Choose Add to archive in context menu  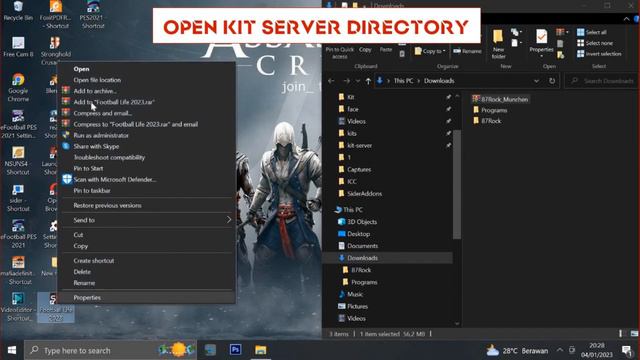[148, 91]
